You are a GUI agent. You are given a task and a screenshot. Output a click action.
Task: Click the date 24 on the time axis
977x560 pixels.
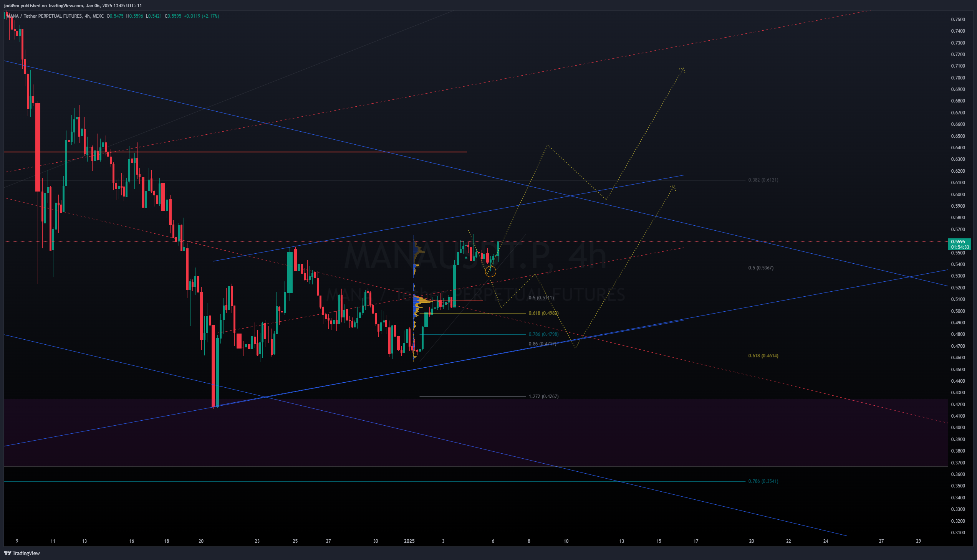(x=826, y=541)
